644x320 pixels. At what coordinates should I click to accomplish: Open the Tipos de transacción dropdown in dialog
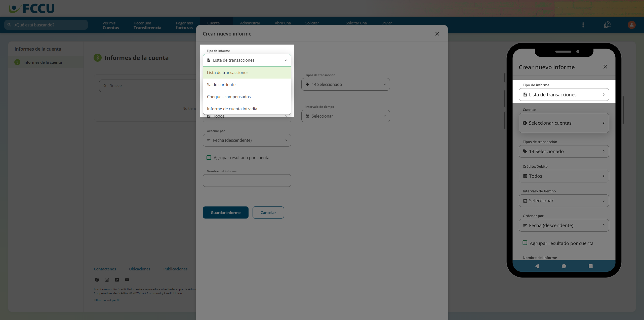(x=346, y=84)
